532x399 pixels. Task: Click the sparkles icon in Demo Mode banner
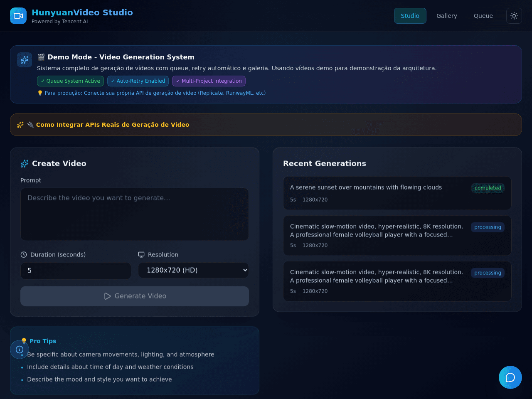tap(25, 60)
